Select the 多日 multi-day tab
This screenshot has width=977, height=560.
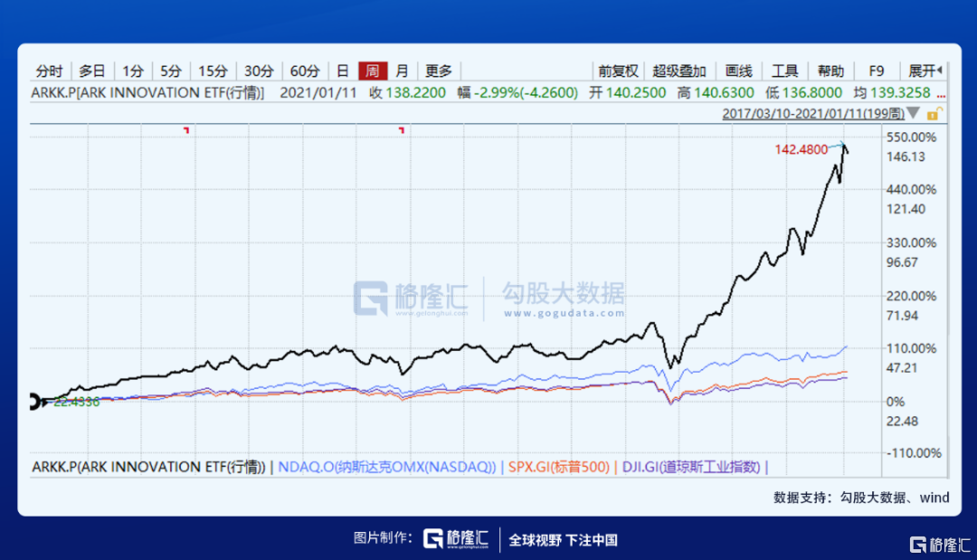[92, 71]
